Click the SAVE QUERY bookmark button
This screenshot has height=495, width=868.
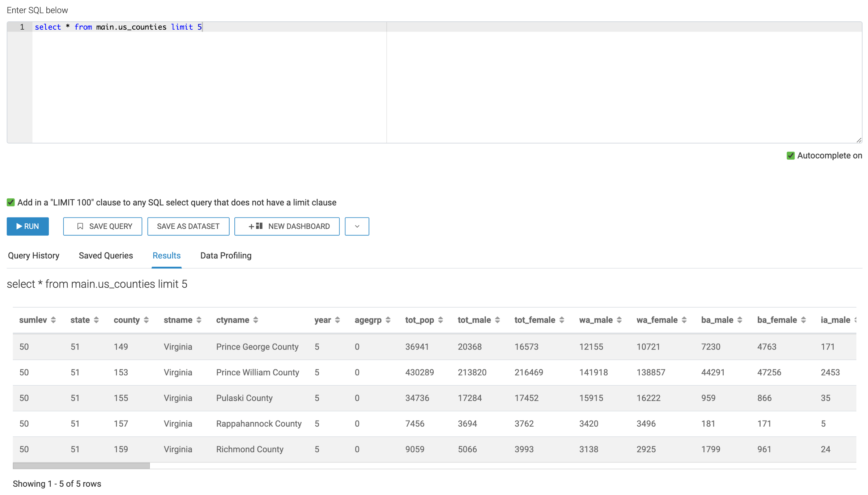click(x=103, y=227)
